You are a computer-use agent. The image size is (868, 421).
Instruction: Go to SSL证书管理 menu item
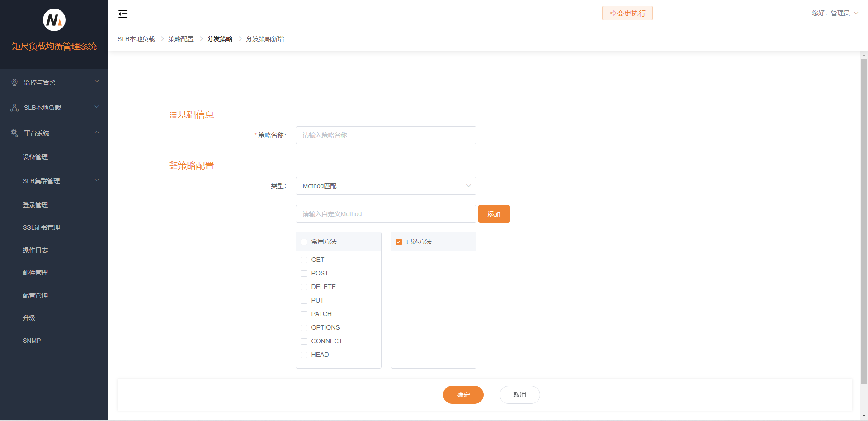(x=41, y=227)
